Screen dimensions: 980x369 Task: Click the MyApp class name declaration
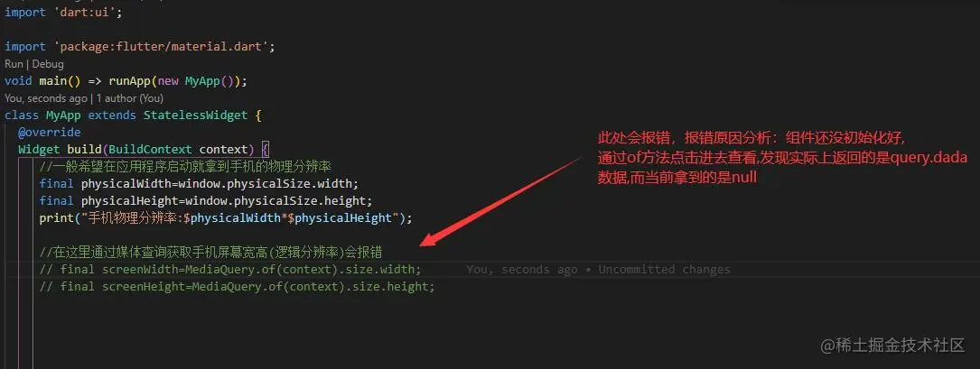(63, 115)
